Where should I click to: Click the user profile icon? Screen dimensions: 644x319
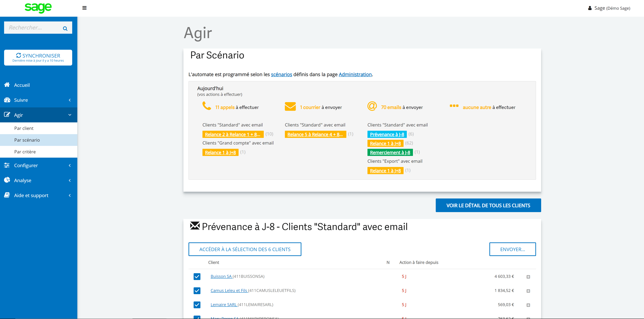coord(590,8)
